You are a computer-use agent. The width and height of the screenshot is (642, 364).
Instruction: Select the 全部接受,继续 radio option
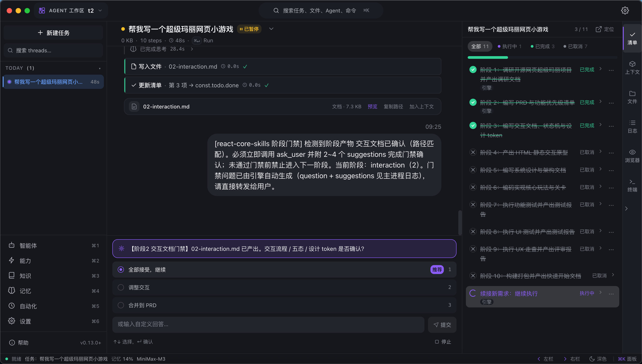coord(121,270)
